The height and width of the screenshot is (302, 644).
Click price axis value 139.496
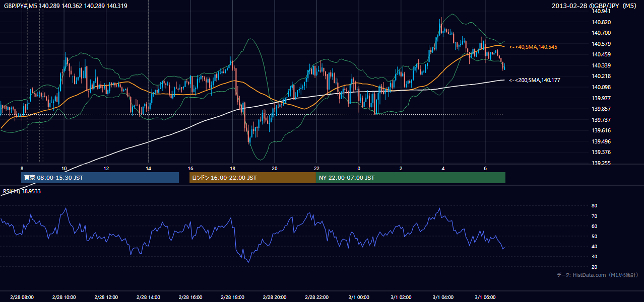click(x=601, y=141)
